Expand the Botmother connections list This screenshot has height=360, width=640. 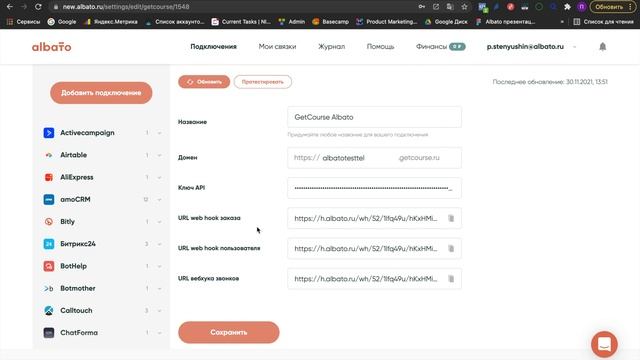coord(160,289)
